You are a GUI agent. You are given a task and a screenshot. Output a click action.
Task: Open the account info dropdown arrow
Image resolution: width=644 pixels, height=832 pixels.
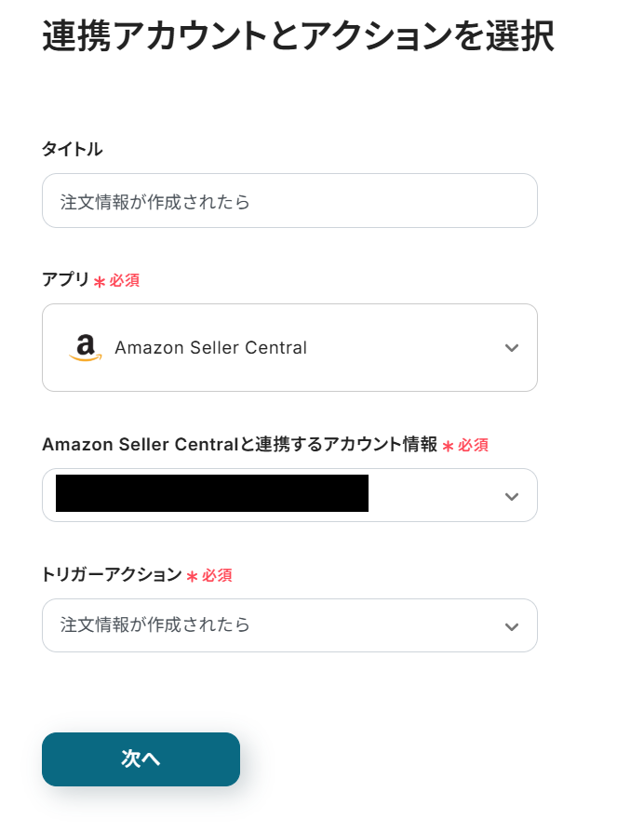click(511, 496)
